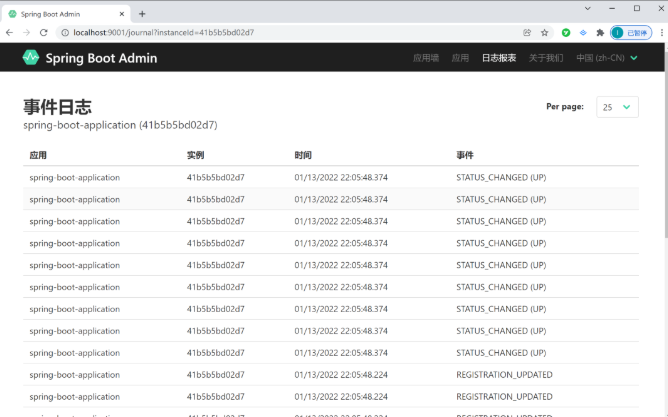Reload the page with refresh icon
The image size is (668, 417).
43,32
